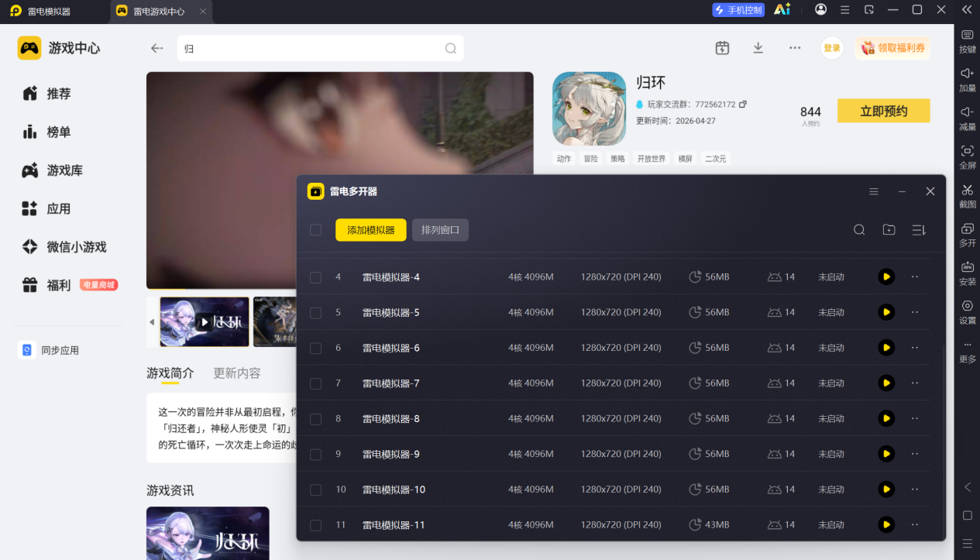Go back with the arrow beside search
980x560 pixels.
pos(157,48)
